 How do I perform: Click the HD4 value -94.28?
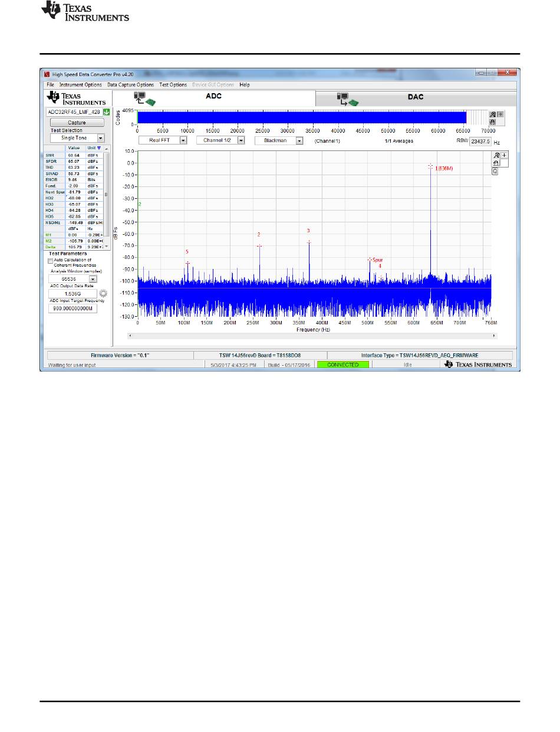point(74,210)
